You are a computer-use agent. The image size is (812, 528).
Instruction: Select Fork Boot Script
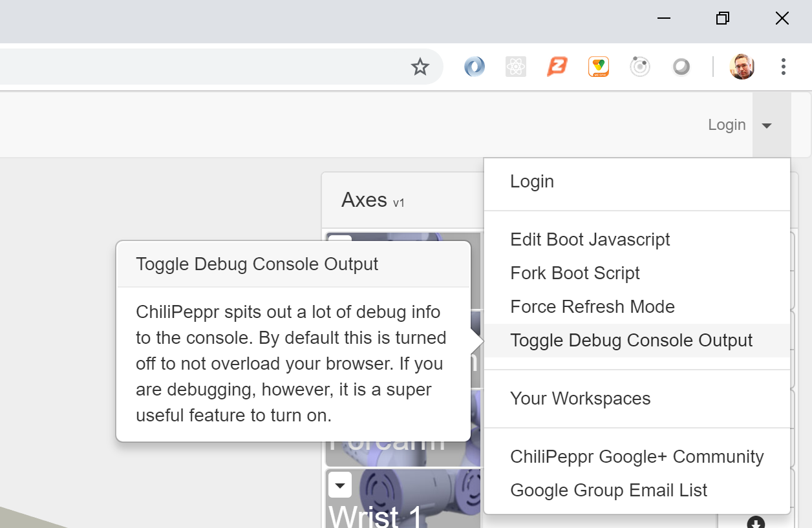tap(637, 273)
